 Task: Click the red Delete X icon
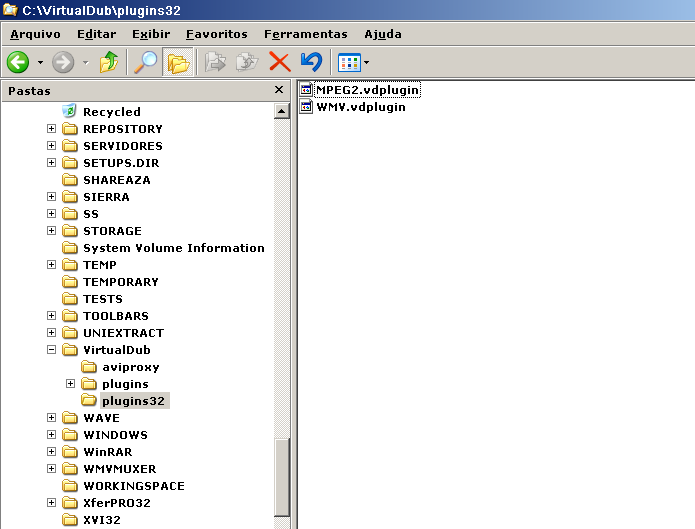click(x=280, y=62)
